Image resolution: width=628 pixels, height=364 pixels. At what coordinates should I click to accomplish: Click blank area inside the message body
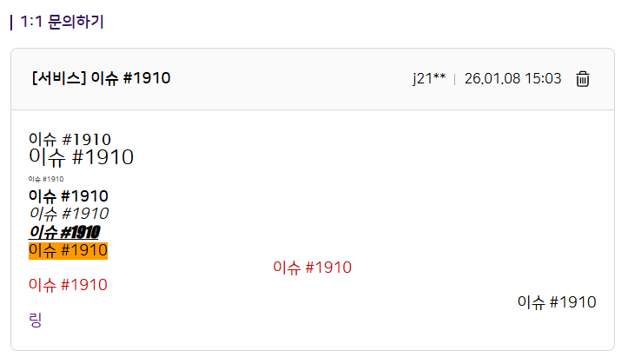click(x=347, y=191)
